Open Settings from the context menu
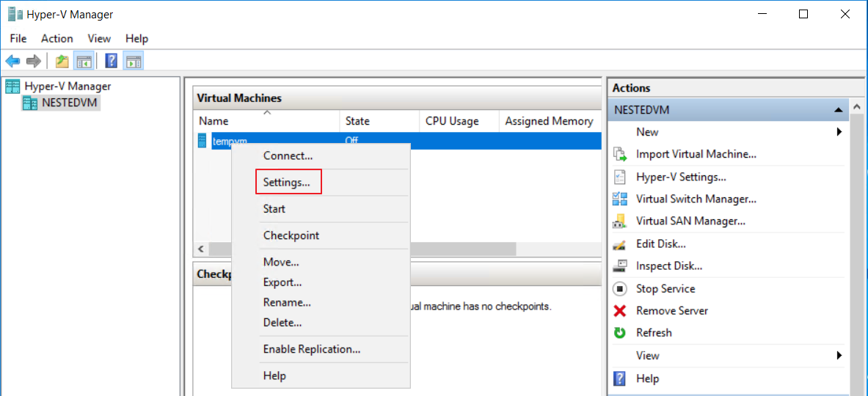 (x=287, y=182)
